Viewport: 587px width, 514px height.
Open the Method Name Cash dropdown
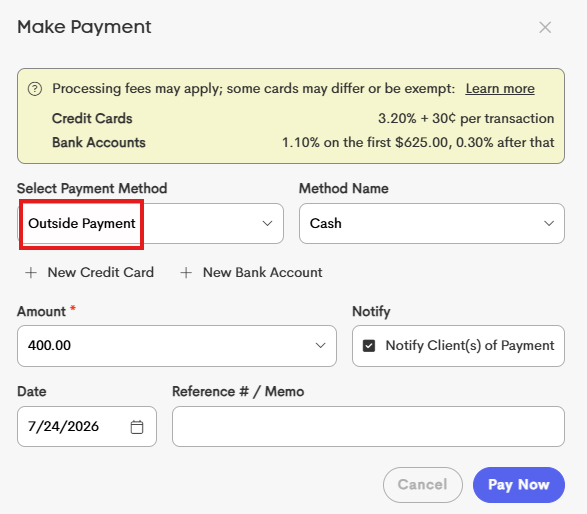(x=432, y=223)
